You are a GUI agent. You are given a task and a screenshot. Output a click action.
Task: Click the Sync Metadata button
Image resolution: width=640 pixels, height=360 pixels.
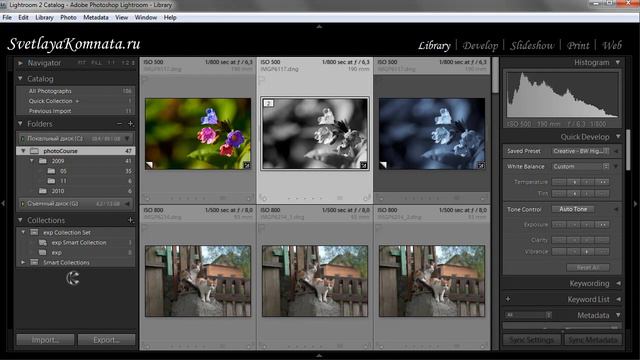pyautogui.click(x=592, y=340)
